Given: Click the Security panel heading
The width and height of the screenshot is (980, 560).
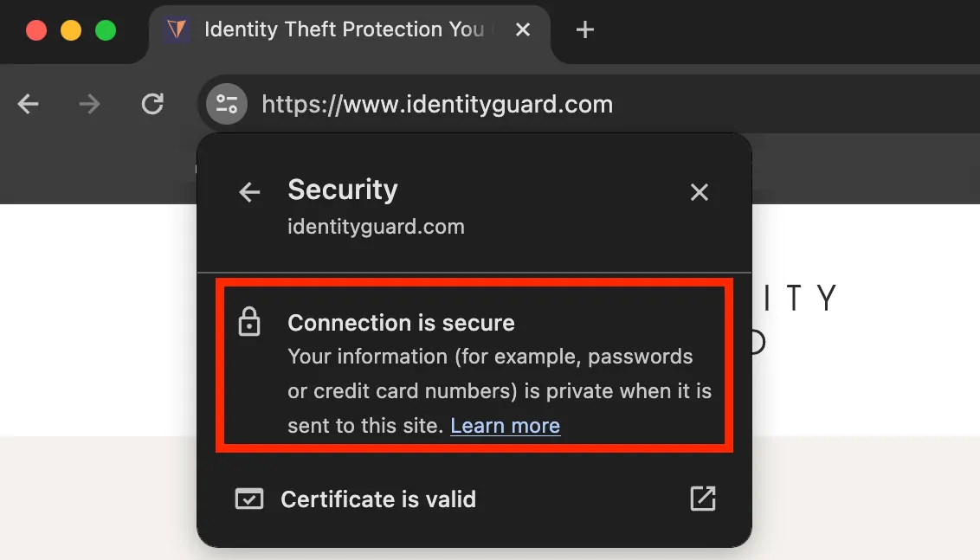Looking at the screenshot, I should click(343, 190).
